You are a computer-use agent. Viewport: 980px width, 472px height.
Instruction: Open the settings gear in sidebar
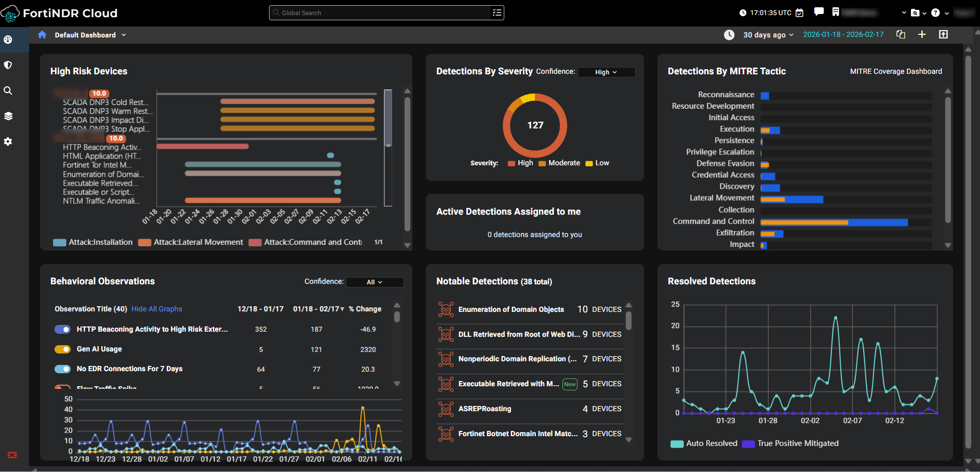[8, 141]
